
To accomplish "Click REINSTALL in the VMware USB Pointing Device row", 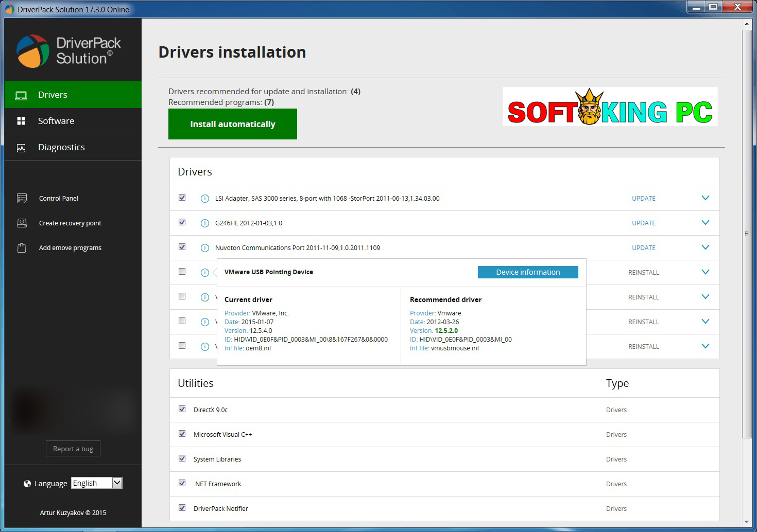I will click(x=644, y=273).
